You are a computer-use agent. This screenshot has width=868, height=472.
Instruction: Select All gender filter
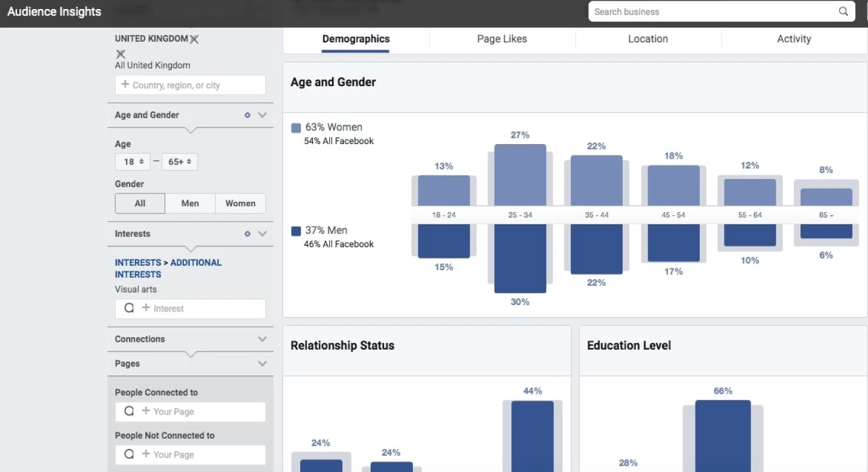coord(140,204)
